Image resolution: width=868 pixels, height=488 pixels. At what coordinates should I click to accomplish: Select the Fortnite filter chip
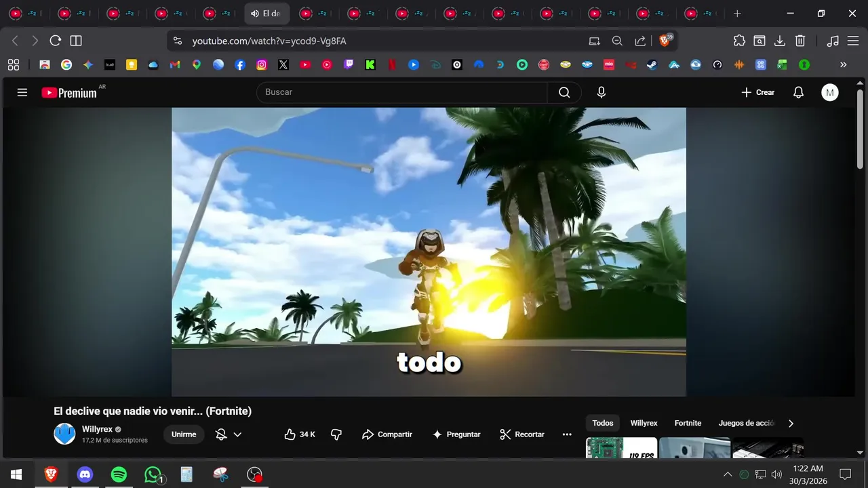(x=688, y=423)
